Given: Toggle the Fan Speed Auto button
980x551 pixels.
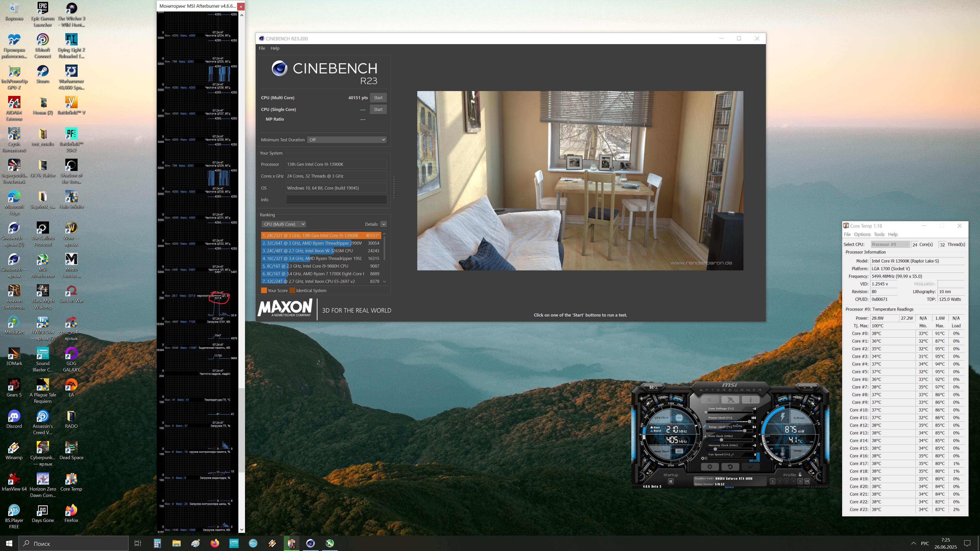Looking at the screenshot, I should (x=755, y=461).
